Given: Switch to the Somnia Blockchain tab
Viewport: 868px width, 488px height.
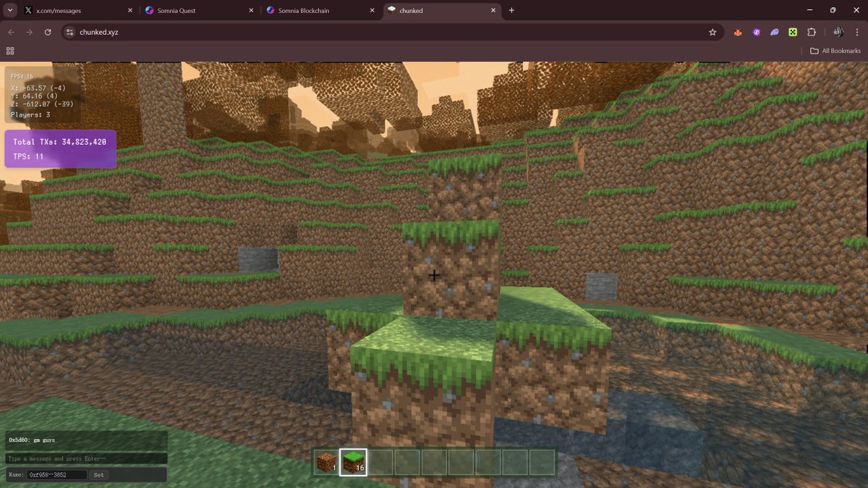Looking at the screenshot, I should point(320,11).
